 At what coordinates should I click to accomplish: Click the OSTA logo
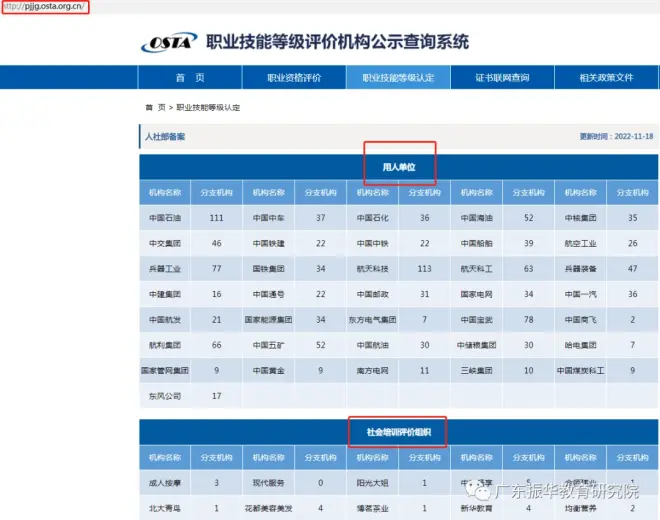pos(169,42)
